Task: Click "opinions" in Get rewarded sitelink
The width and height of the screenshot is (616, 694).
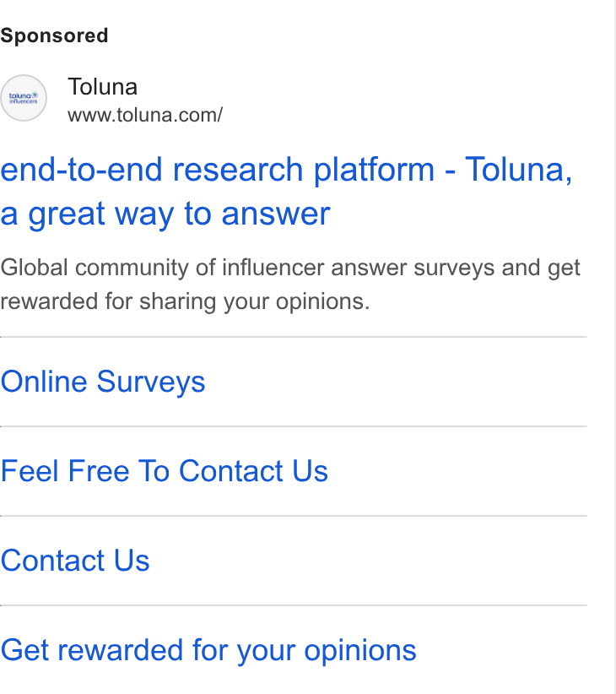Action: point(360,651)
